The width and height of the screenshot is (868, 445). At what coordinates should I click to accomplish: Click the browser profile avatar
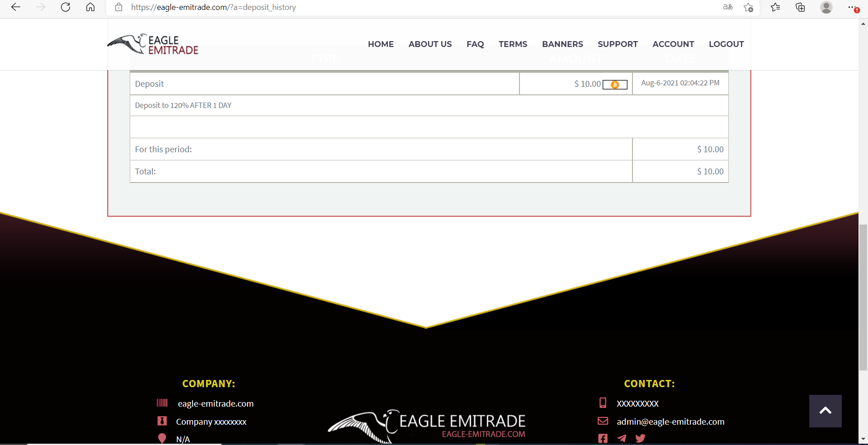tap(826, 7)
